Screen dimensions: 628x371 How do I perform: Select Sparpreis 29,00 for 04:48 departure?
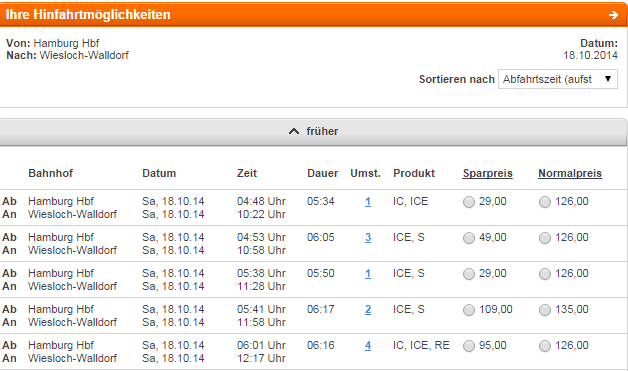pos(469,202)
